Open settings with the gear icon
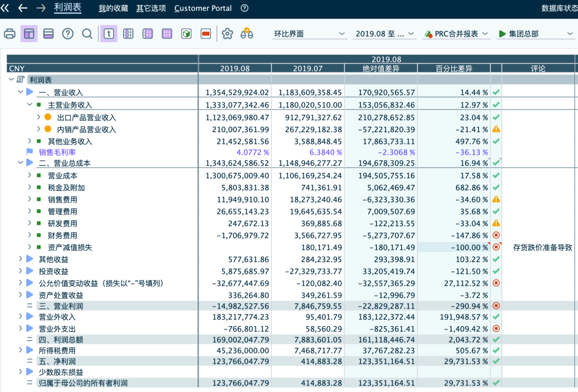Viewport: 578px width, 392px height. 227,34
